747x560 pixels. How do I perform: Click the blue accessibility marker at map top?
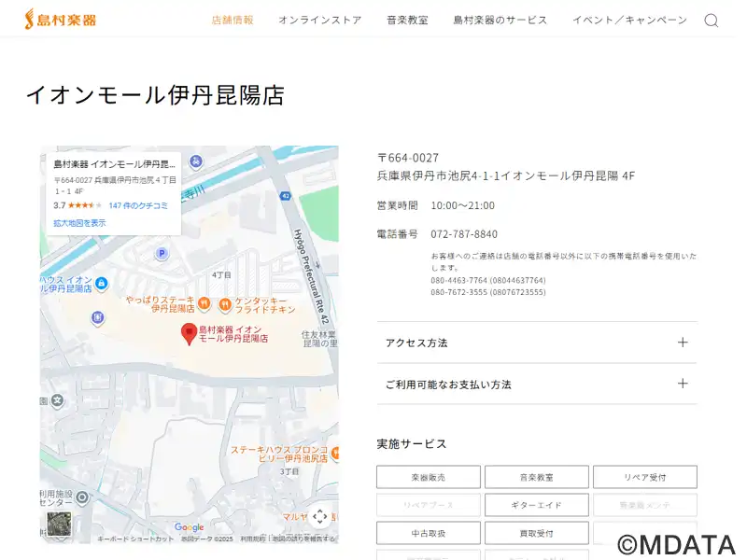click(x=196, y=161)
